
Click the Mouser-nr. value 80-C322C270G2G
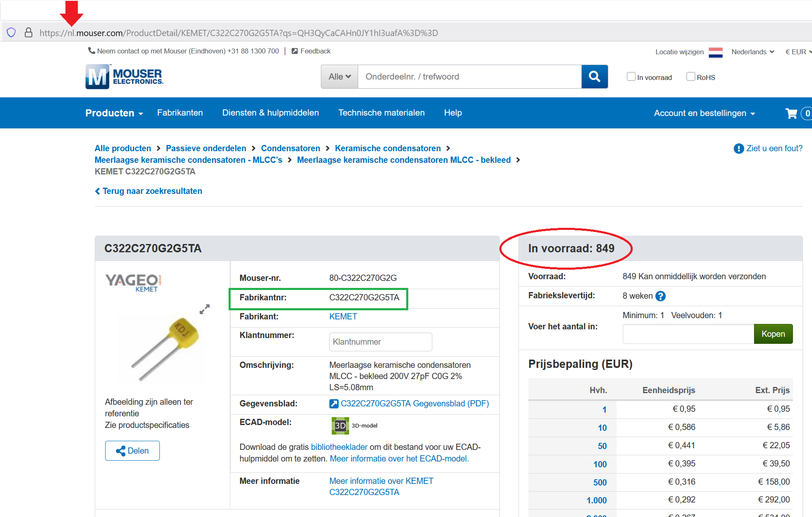pyautogui.click(x=363, y=278)
